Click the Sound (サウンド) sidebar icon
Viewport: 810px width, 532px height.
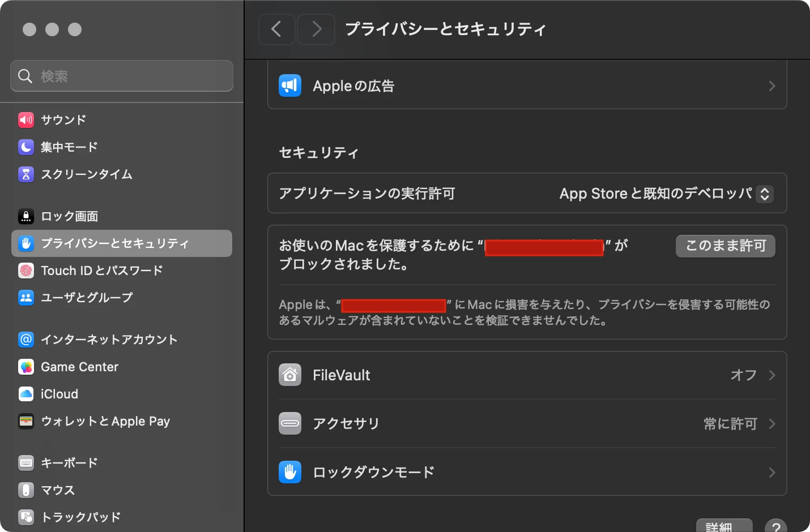click(x=26, y=120)
